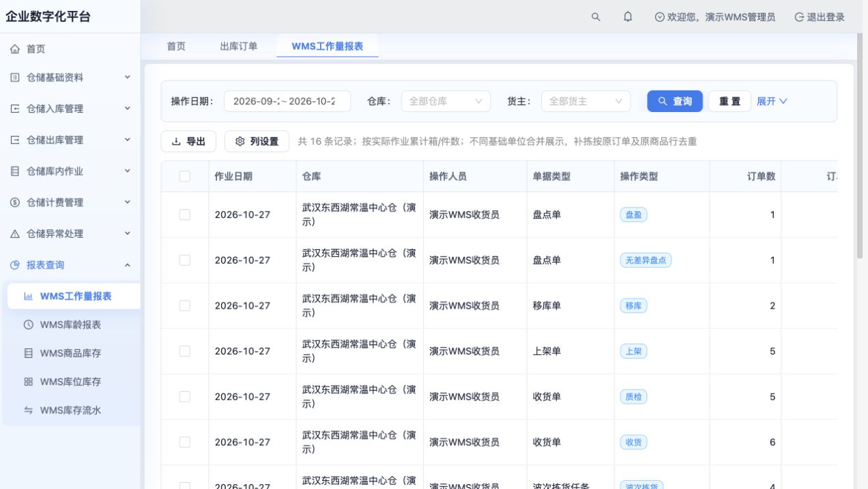
Task: Switch to the 出库订单 tab
Action: coord(239,46)
